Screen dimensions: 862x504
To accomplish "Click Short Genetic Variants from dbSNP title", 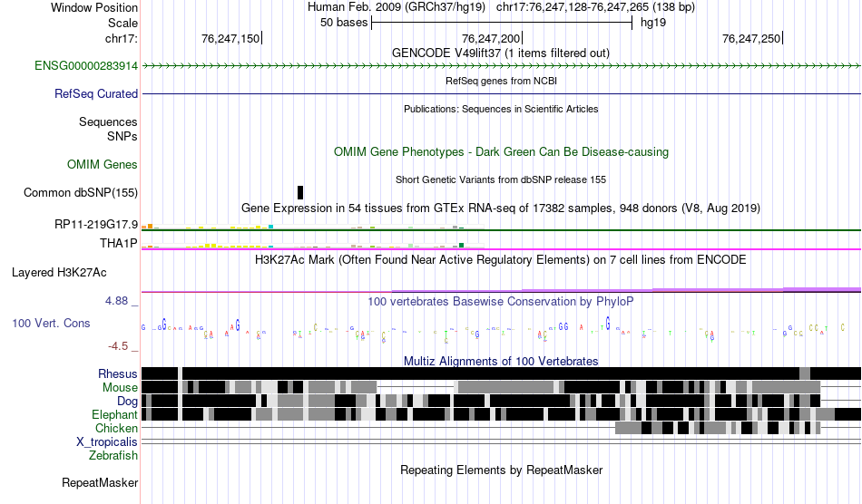I will tap(501, 179).
